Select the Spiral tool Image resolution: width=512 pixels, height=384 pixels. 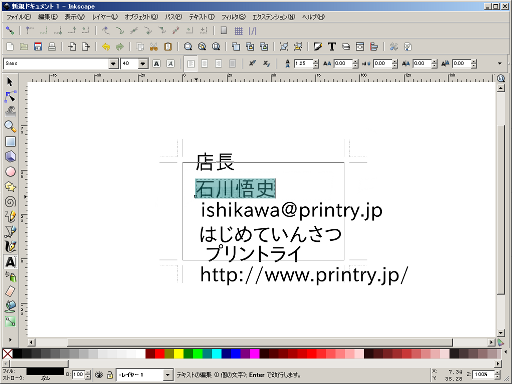10,202
